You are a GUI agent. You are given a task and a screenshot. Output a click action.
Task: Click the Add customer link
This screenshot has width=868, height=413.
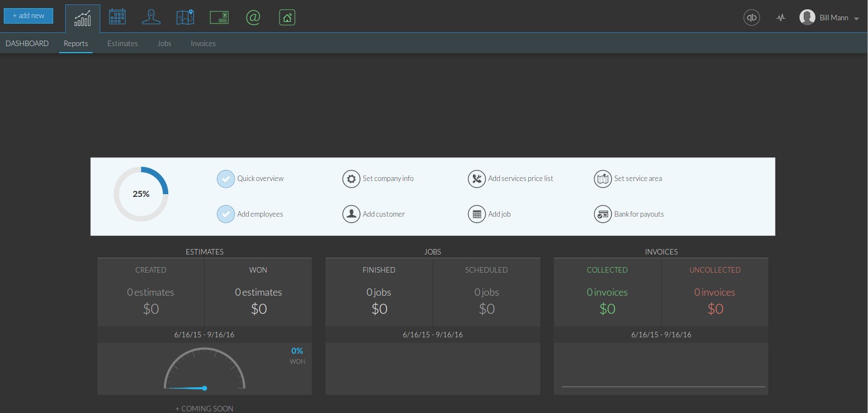click(384, 214)
